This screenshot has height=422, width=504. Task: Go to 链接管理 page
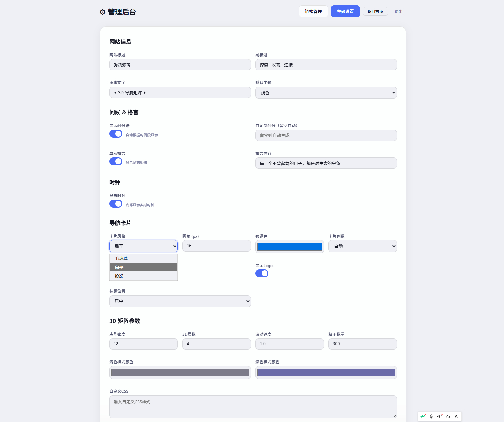tap(313, 11)
